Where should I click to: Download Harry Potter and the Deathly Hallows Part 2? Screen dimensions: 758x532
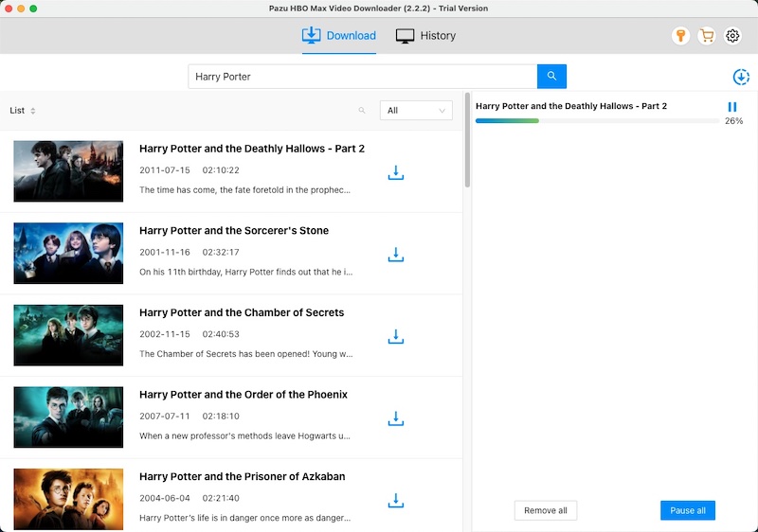coord(396,172)
